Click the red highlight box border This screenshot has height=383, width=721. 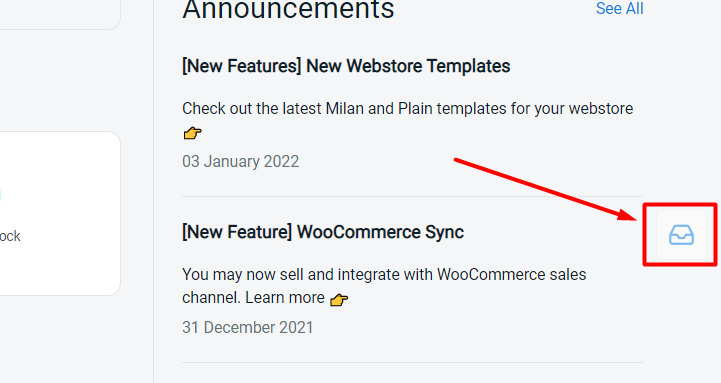(x=680, y=205)
